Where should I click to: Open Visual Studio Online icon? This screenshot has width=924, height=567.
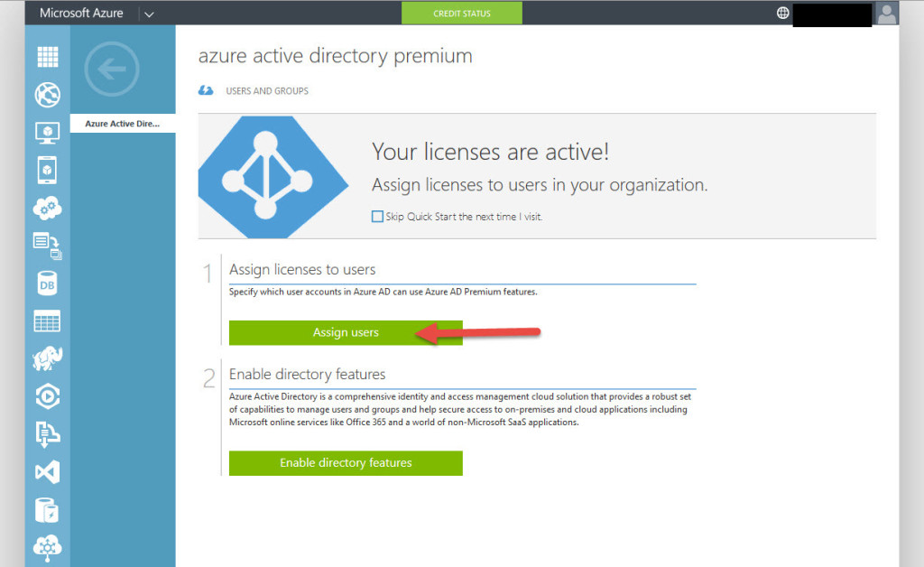coord(47,471)
